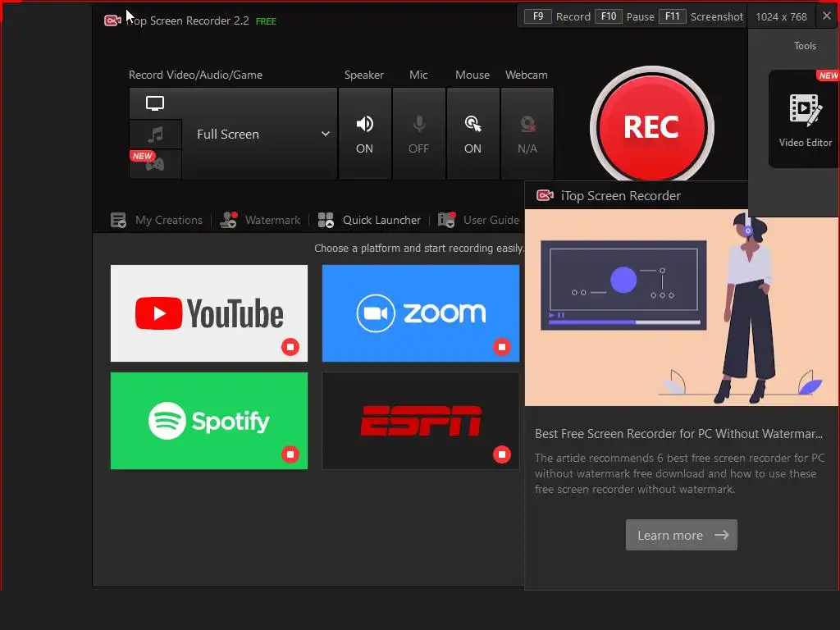Toggle the Webcam N/A button
The image size is (840, 630).
click(x=527, y=134)
